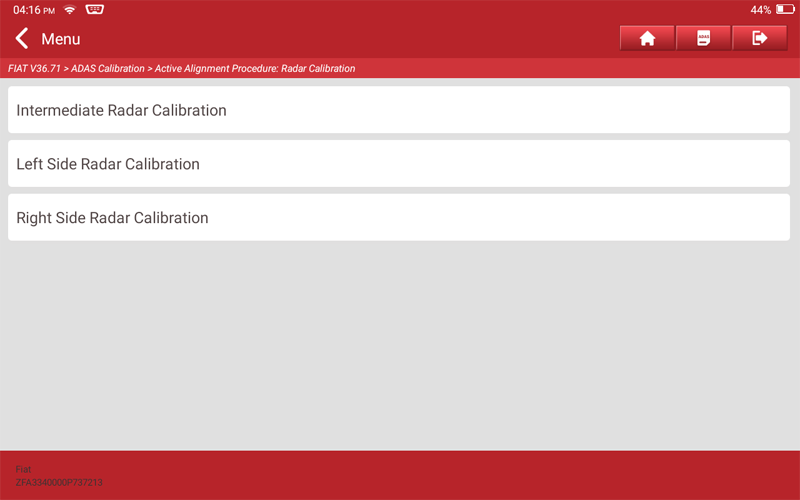This screenshot has height=500, width=800.
Task: Tap the 04:16 PM clock
Action: (x=33, y=10)
